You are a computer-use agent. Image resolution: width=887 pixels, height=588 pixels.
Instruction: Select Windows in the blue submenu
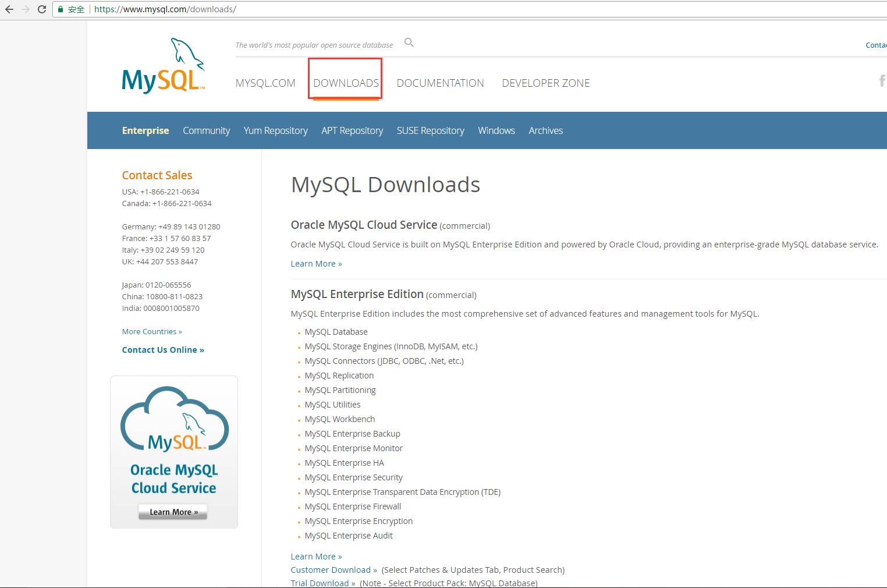pyautogui.click(x=496, y=130)
